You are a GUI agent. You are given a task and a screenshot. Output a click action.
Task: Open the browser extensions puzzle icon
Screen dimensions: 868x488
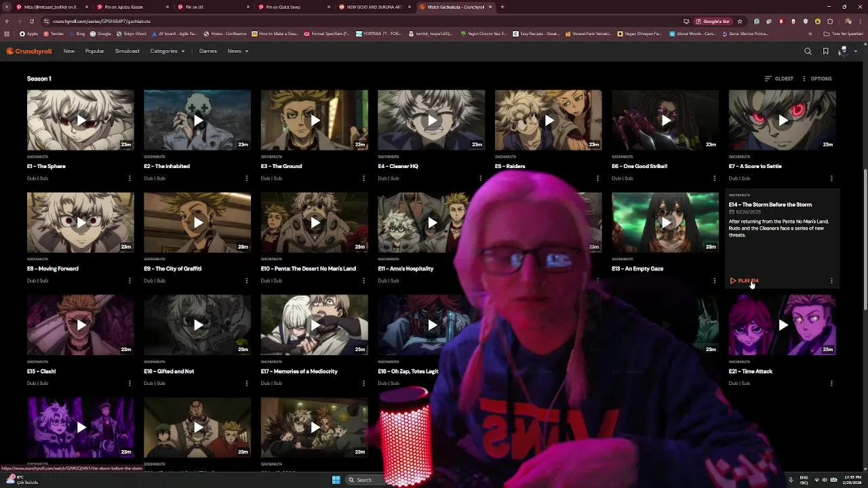tap(830, 21)
